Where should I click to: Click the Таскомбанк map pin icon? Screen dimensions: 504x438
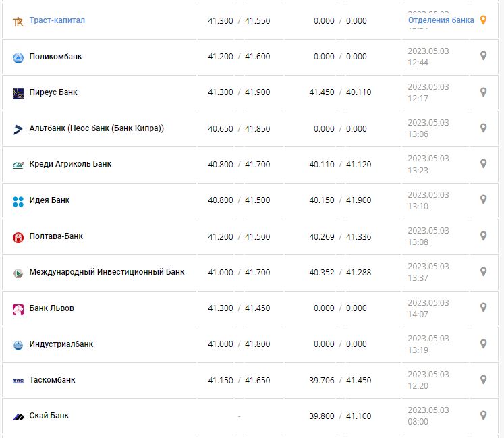click(483, 379)
